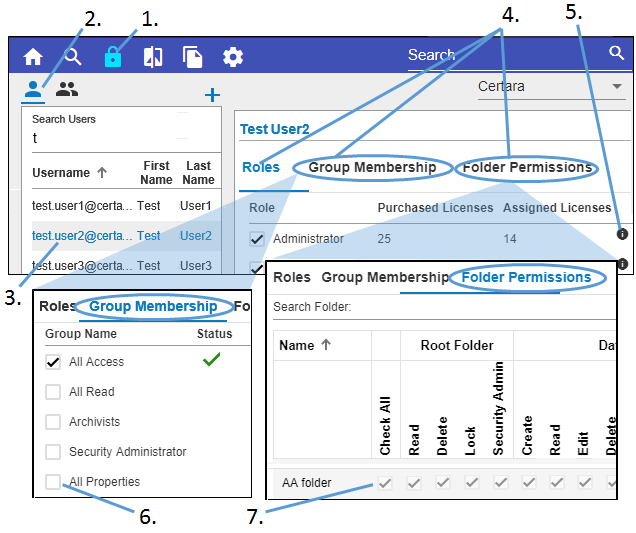Viewport: 636px width, 533px height.
Task: Click Group Membership tab in lower-left inset
Action: point(153,306)
